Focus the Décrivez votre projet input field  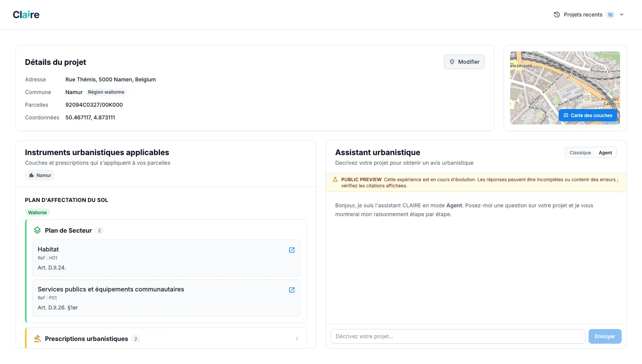click(x=458, y=336)
